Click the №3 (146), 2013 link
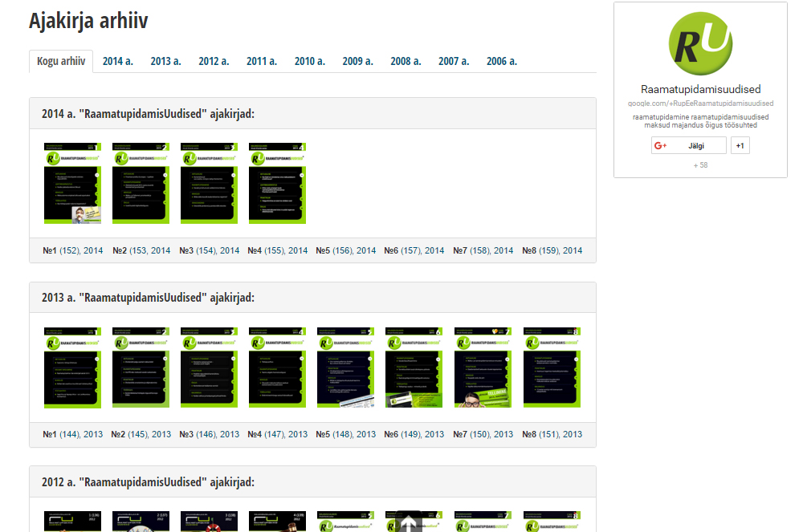 [x=210, y=434]
